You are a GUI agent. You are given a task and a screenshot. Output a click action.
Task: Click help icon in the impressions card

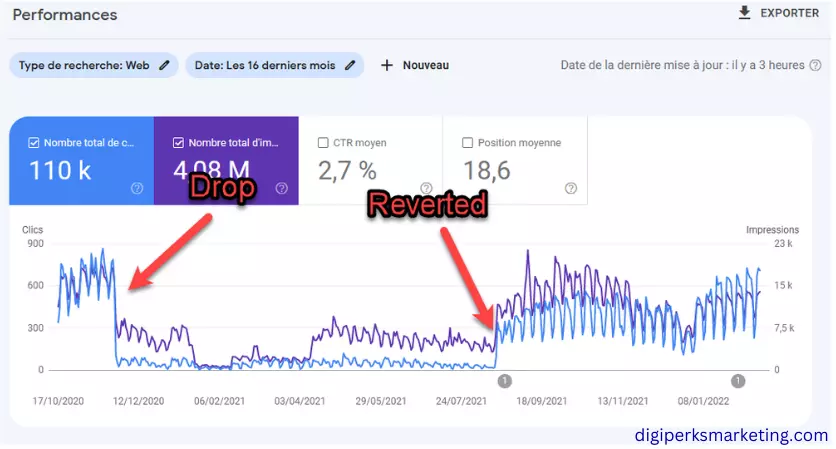(x=281, y=188)
